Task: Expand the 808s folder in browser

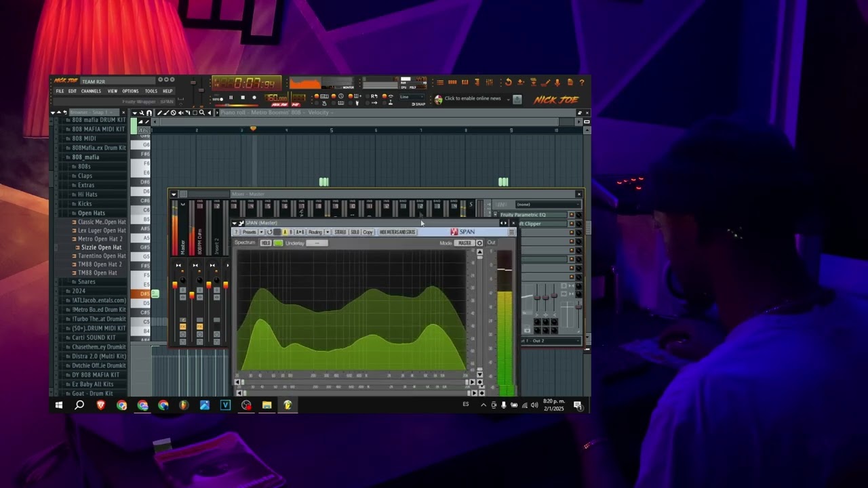Action: click(x=84, y=166)
